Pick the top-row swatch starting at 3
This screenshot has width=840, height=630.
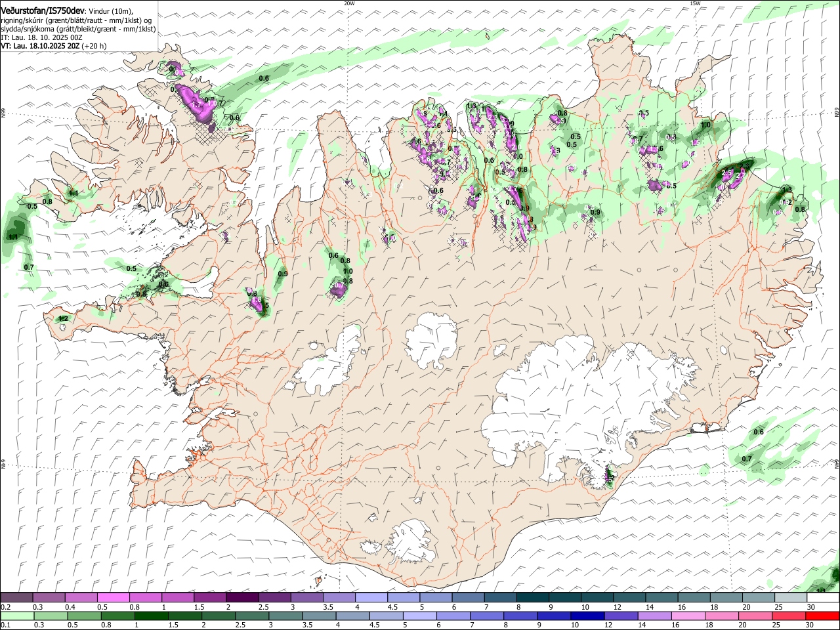[x=306, y=598]
